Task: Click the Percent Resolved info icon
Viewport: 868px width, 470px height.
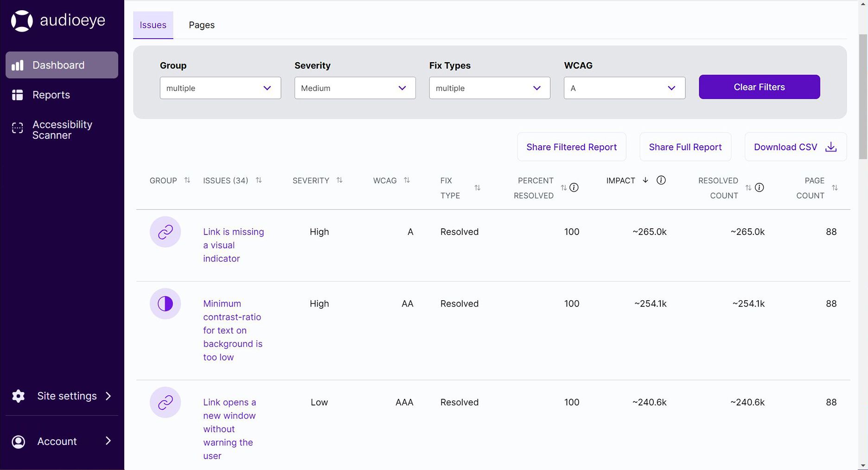Action: (x=574, y=188)
